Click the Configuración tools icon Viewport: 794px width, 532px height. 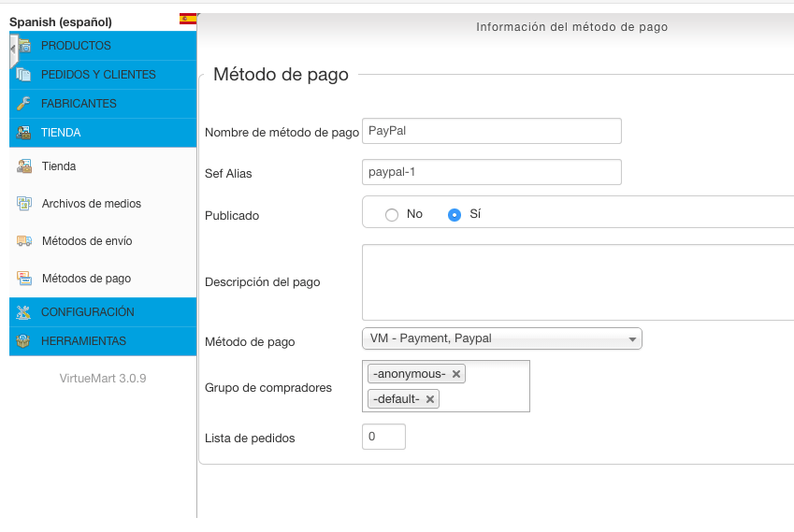23,312
